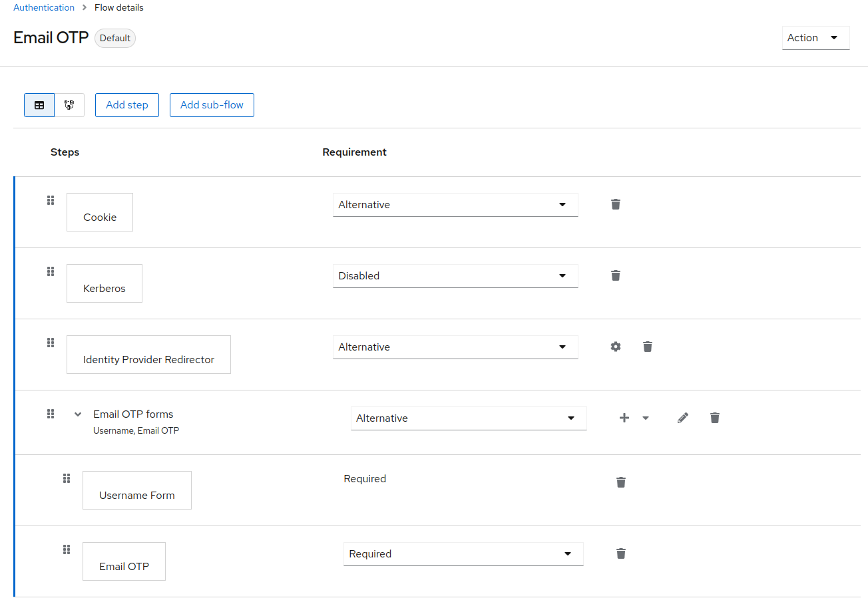Click the Steps column header
This screenshot has height=602, width=868.
(65, 152)
